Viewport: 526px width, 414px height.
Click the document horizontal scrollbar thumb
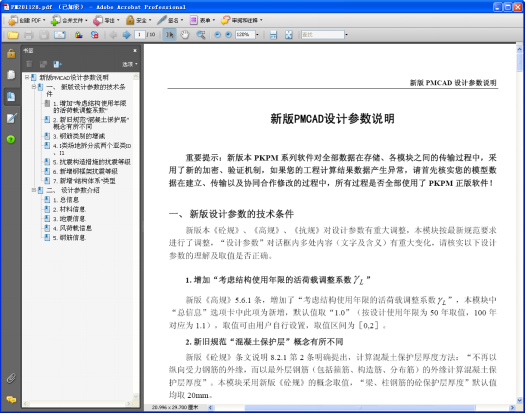(360, 408)
